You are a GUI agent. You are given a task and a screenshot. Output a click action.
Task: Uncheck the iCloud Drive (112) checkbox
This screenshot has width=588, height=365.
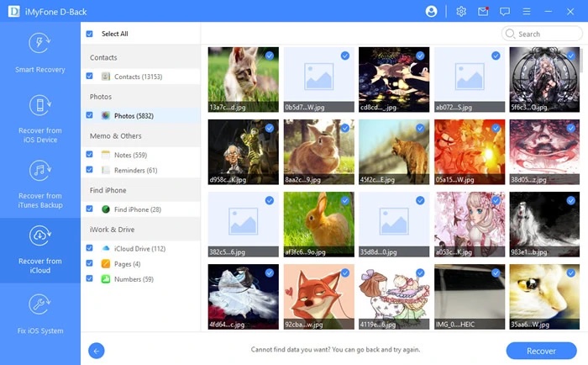(x=89, y=248)
